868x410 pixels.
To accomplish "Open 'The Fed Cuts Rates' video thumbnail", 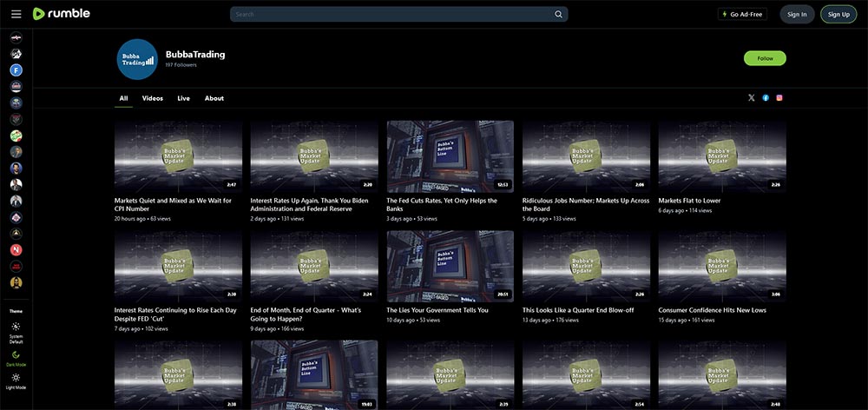I will click(450, 157).
